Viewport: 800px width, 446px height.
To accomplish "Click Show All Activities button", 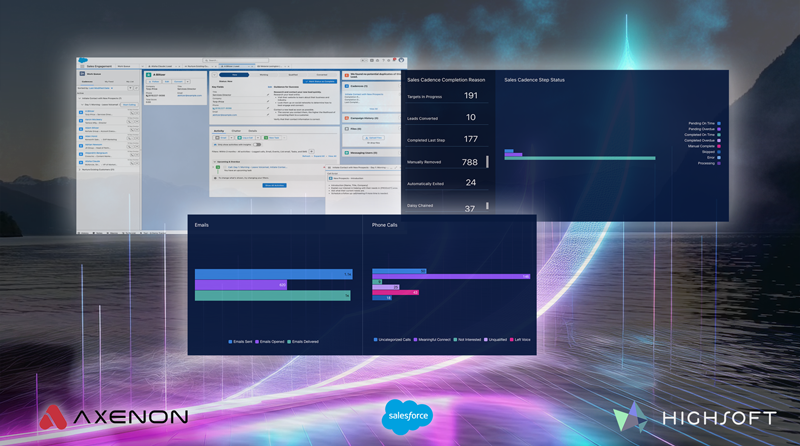I will tap(274, 185).
